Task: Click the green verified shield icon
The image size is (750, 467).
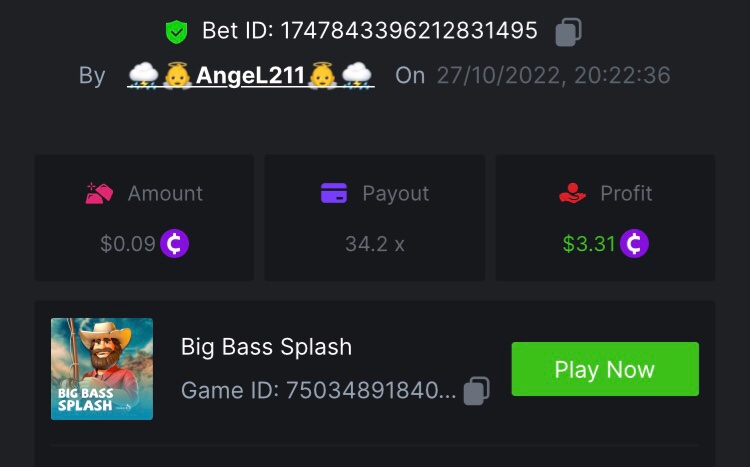Action: pos(177,32)
